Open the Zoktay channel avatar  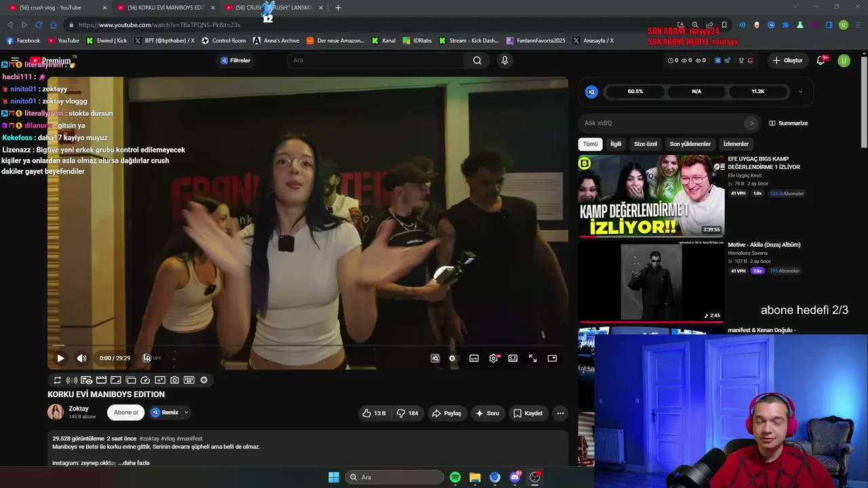[x=56, y=412]
